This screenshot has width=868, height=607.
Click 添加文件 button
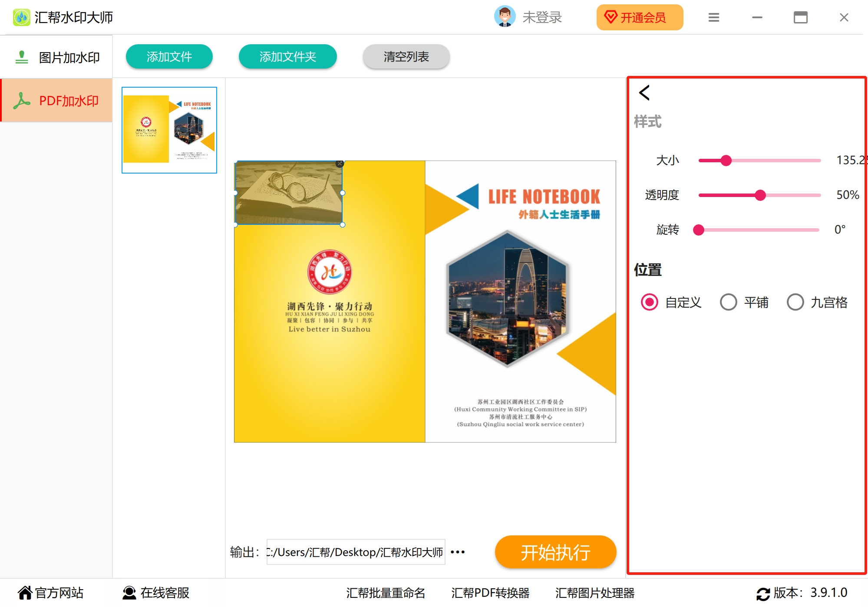click(x=169, y=56)
